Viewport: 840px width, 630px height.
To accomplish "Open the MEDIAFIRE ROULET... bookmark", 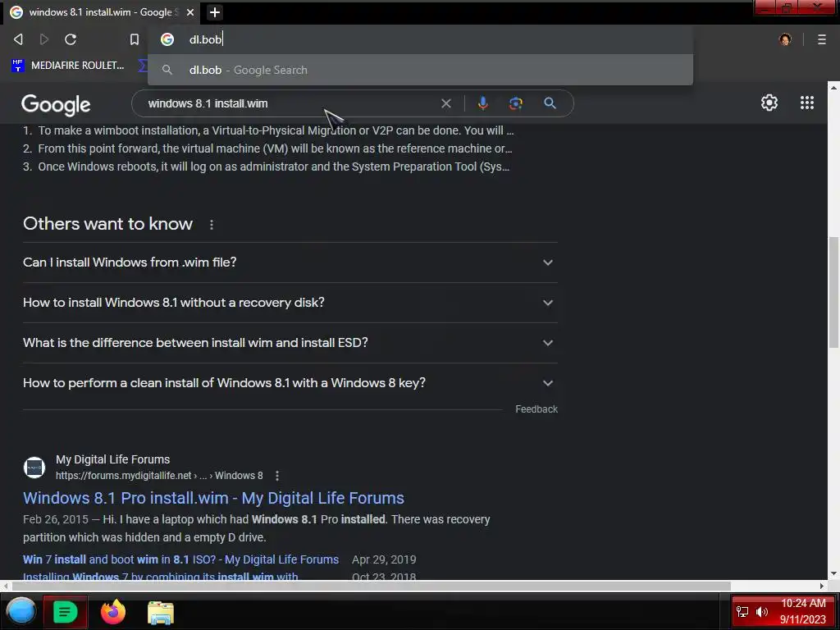I will [68, 66].
